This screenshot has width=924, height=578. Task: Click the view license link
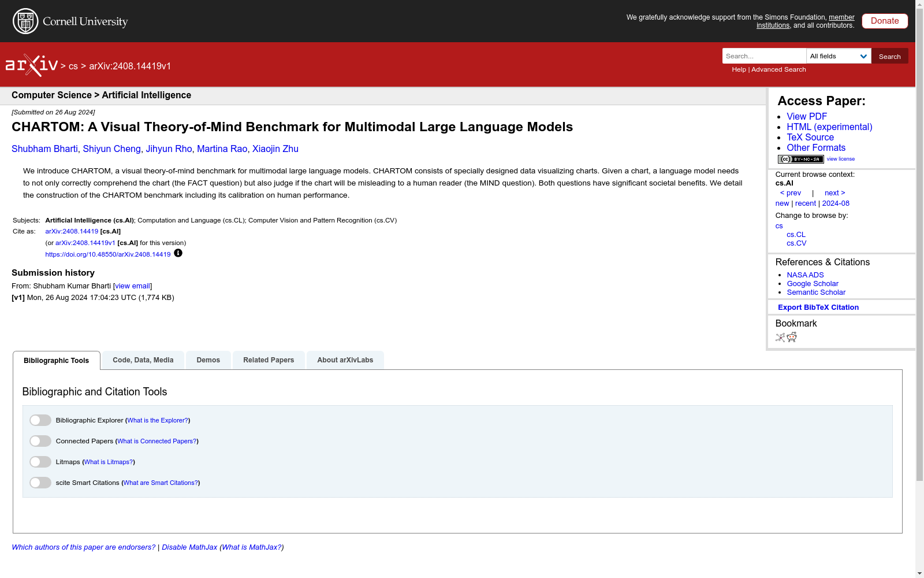[840, 159]
